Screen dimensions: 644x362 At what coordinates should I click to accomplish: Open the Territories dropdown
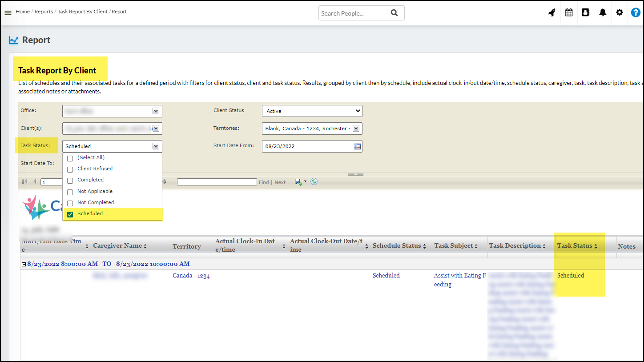pyautogui.click(x=357, y=129)
